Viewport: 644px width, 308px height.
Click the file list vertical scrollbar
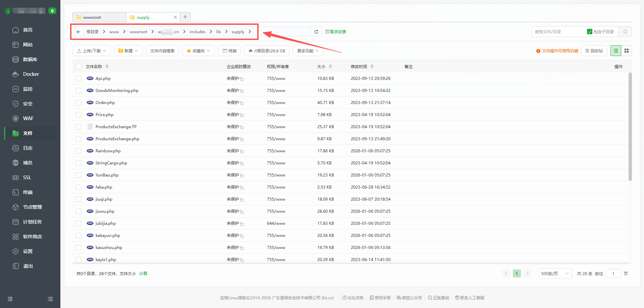[x=630, y=127]
